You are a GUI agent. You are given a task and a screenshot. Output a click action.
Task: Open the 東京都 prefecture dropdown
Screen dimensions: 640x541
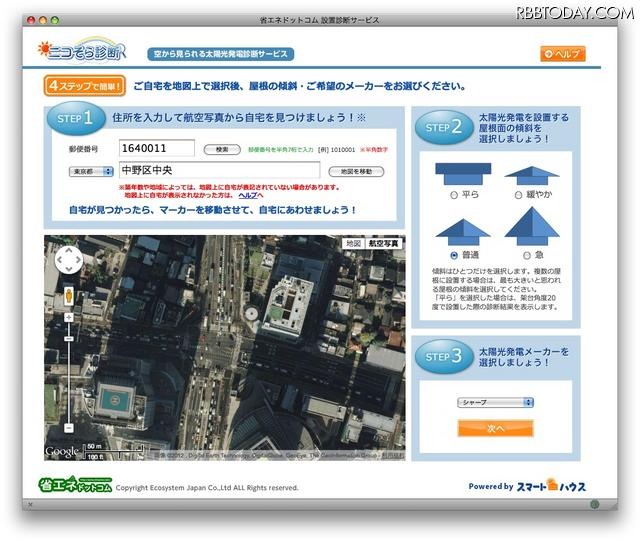click(x=91, y=171)
